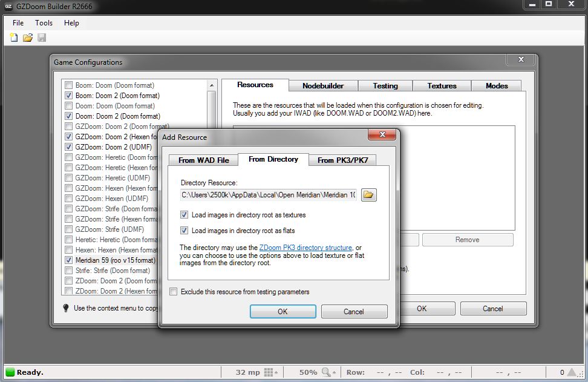Uncheck Meridian 59 (roo v15 format) checkbox
Image resolution: width=588 pixels, height=382 pixels.
pyautogui.click(x=68, y=260)
